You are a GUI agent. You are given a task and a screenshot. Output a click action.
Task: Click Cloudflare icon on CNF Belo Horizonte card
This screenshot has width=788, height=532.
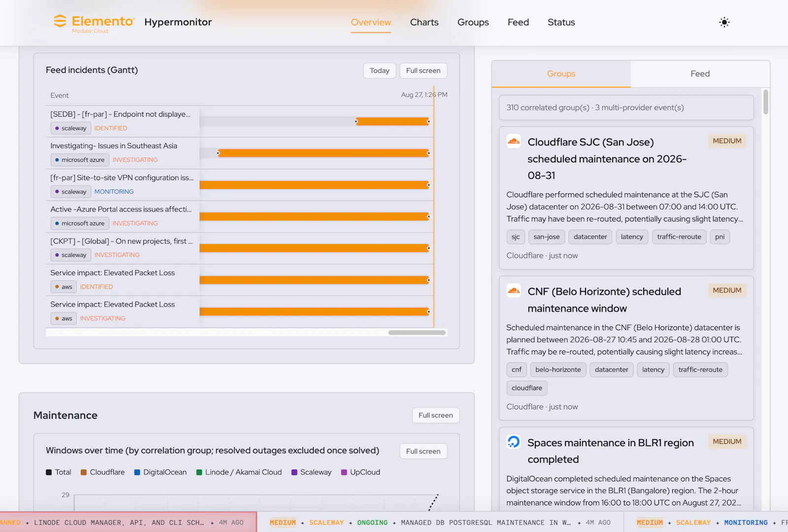[514, 291]
